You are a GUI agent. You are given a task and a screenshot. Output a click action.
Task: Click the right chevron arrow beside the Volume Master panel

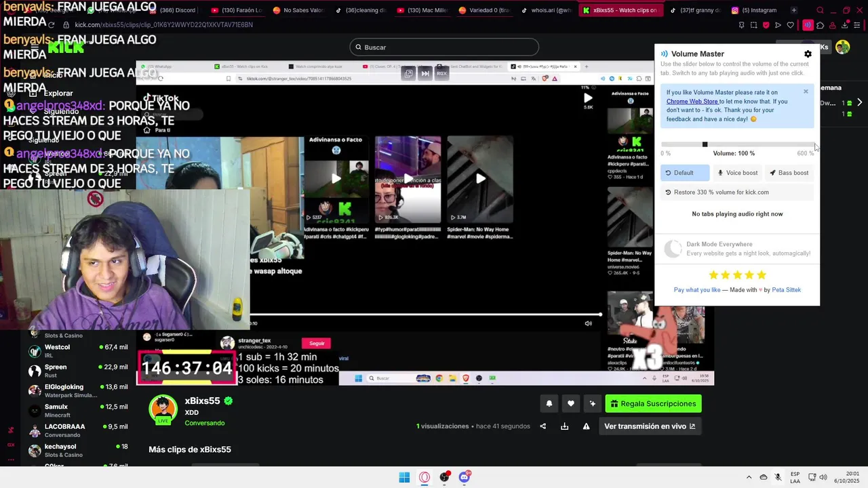click(x=859, y=102)
